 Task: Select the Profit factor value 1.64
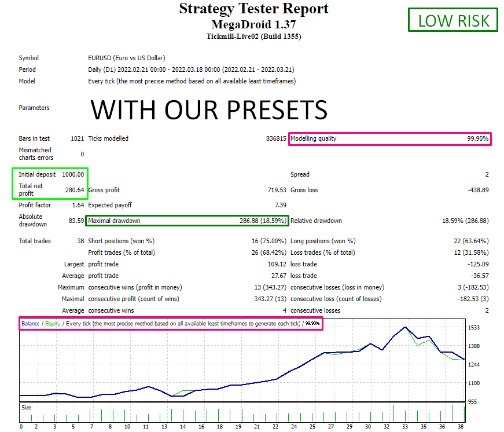click(x=78, y=205)
